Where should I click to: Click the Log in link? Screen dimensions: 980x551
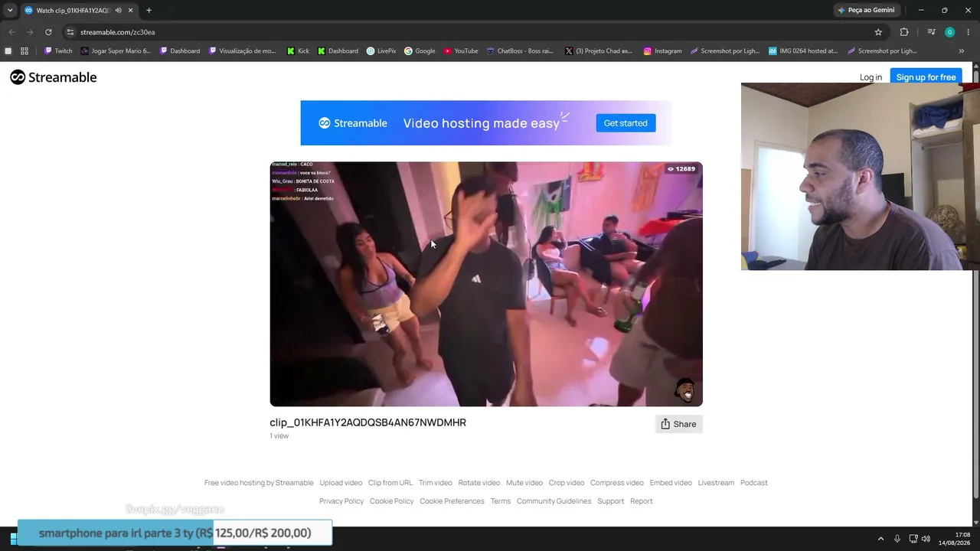click(x=871, y=77)
